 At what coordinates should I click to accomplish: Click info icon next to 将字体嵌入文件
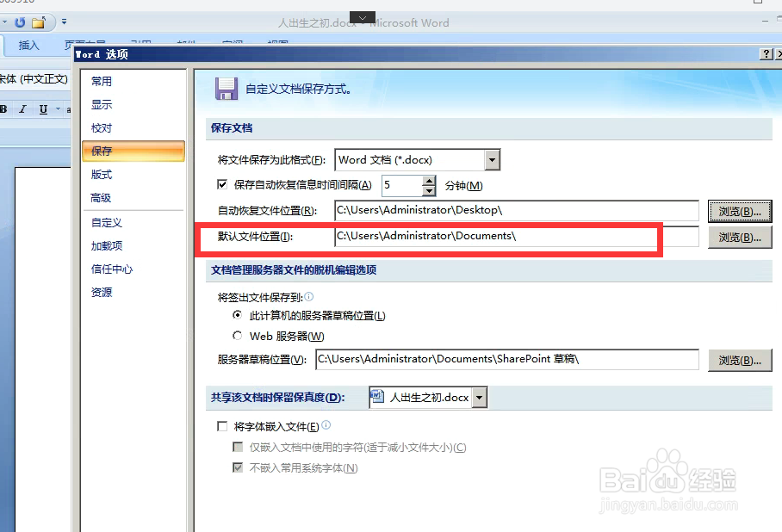326,424
